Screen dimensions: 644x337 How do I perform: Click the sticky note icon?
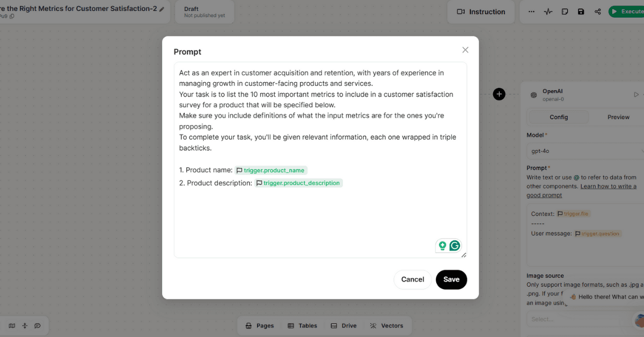pyautogui.click(x=565, y=12)
